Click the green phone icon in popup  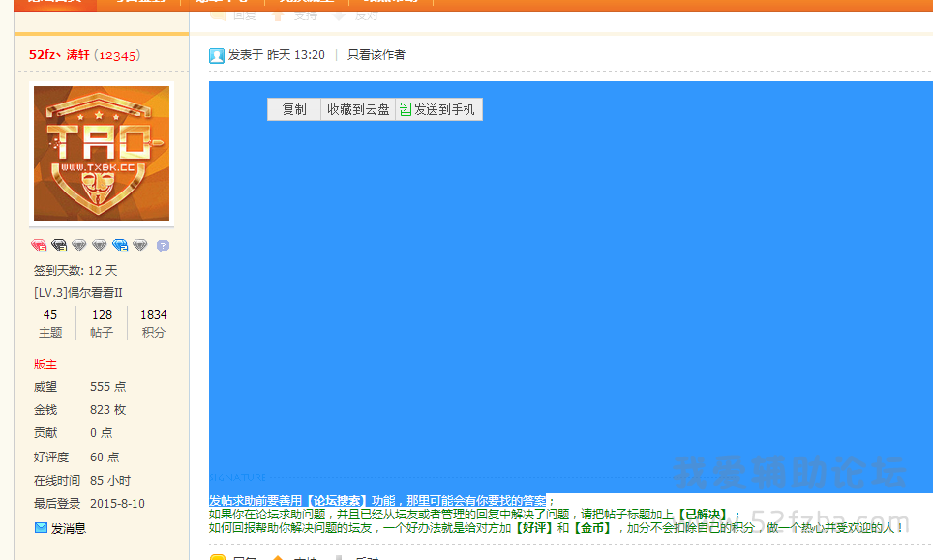(x=406, y=110)
